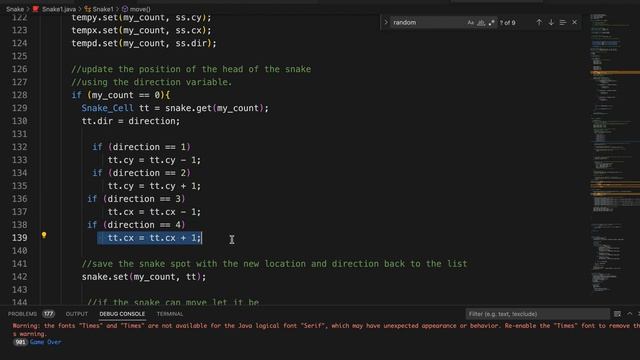Click 'if (direction == 2)' statement

click(x=141, y=173)
